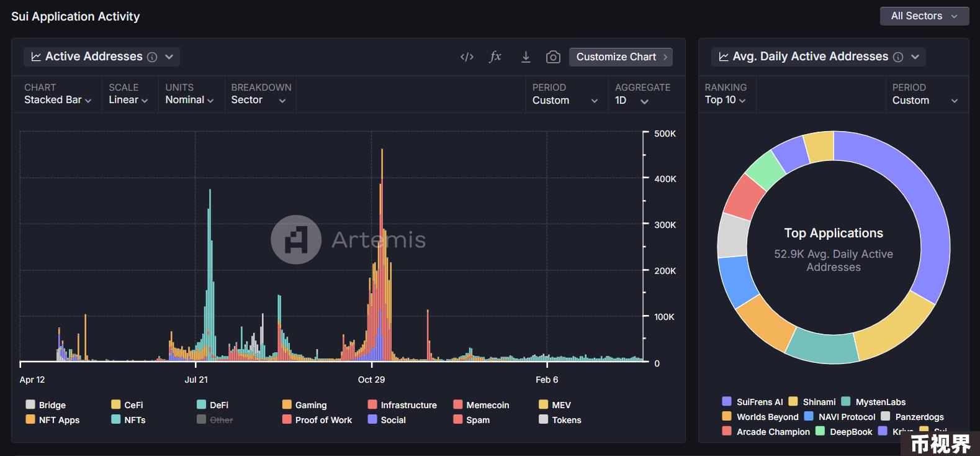Click the DeepBook legend entry
The image size is (980, 456).
(x=844, y=432)
